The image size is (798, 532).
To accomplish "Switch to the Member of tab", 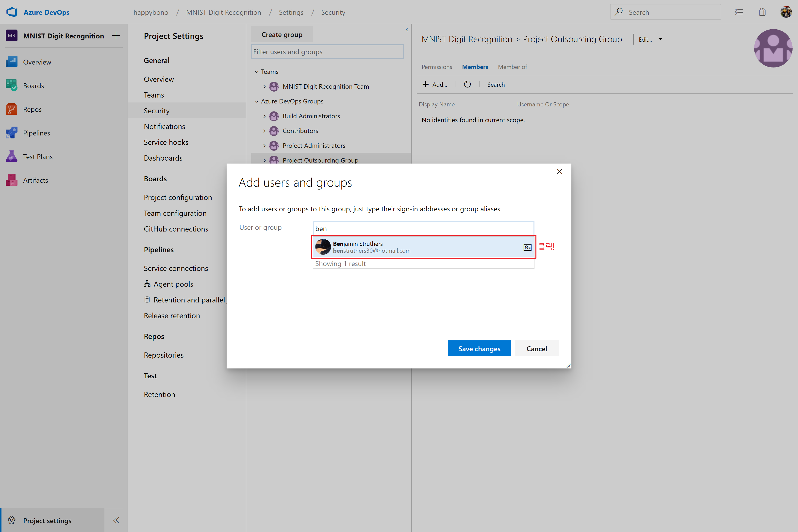I will click(x=512, y=66).
